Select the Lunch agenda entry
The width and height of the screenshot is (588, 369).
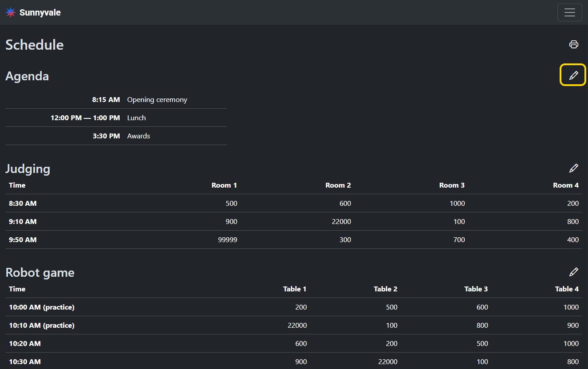[136, 118]
